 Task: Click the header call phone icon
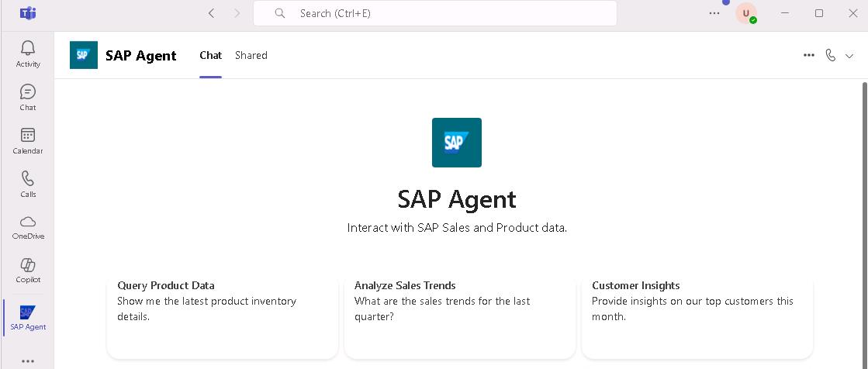point(831,55)
